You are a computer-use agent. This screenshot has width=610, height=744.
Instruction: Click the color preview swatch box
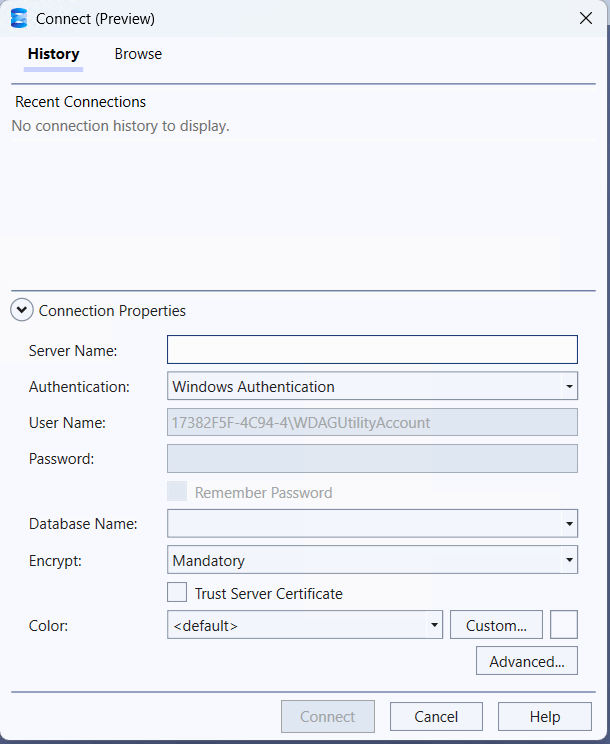[x=564, y=625]
